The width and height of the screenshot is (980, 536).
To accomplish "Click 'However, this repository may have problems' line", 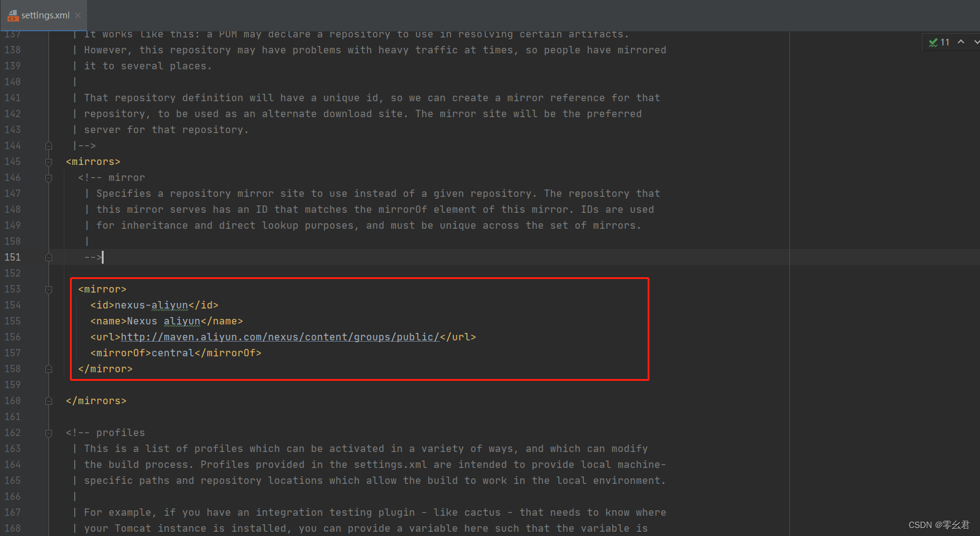I will [375, 50].
